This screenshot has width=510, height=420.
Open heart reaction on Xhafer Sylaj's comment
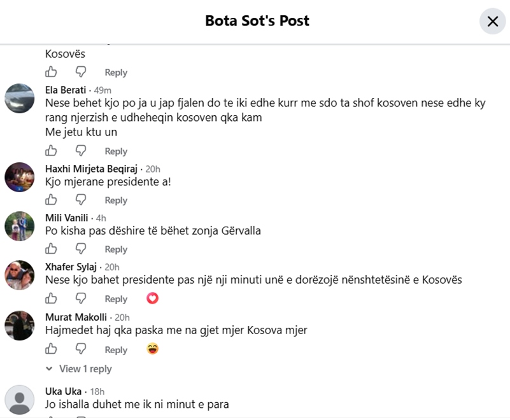(152, 298)
